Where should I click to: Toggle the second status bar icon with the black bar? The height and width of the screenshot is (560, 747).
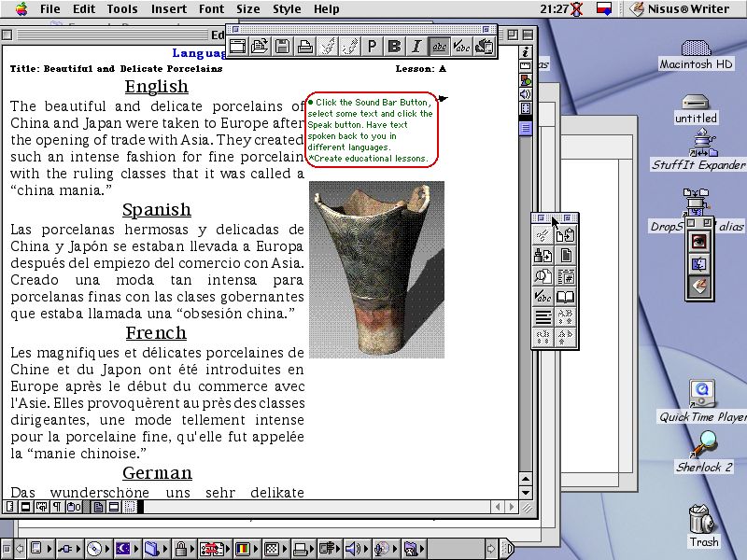[26, 507]
